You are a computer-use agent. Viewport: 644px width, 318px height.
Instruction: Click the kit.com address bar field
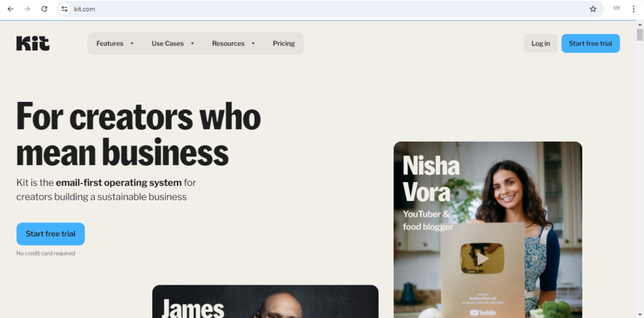328,9
